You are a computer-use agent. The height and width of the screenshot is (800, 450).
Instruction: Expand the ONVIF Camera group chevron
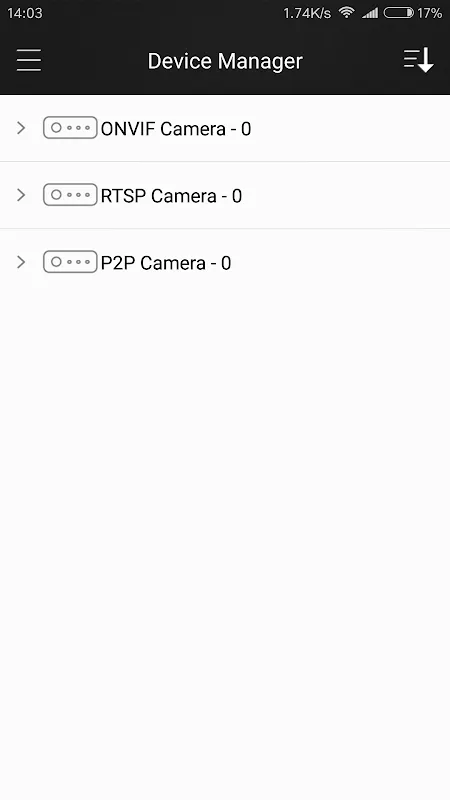pyautogui.click(x=21, y=128)
